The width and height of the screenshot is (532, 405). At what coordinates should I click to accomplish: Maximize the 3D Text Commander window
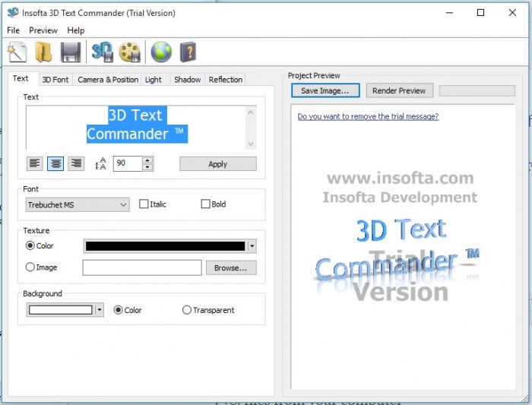pos(481,13)
